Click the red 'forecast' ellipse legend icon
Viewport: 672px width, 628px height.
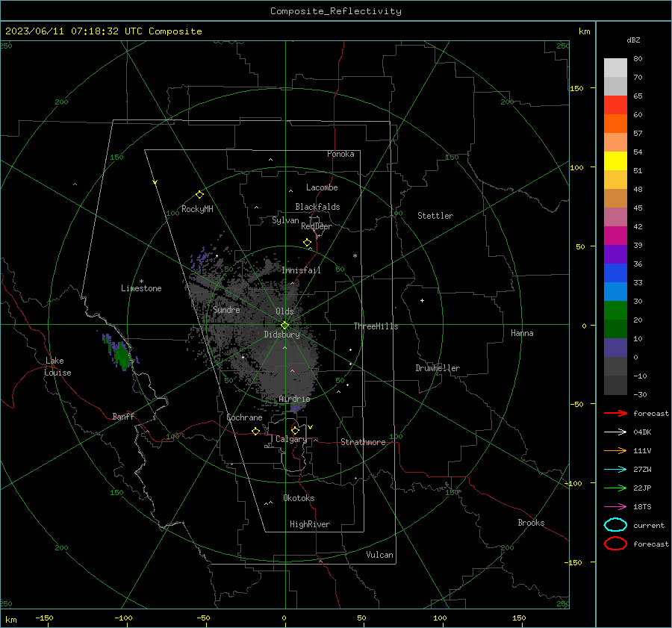tap(615, 544)
